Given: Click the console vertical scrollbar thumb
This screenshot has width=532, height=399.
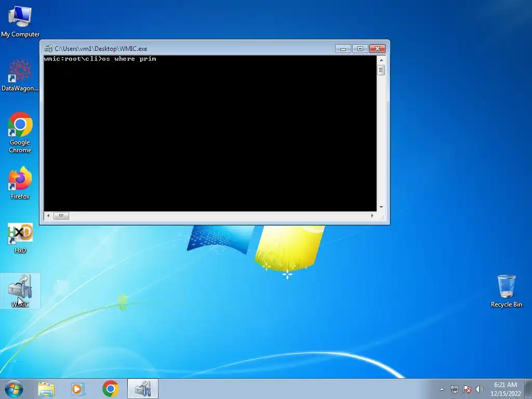Looking at the screenshot, I should coord(381,70).
